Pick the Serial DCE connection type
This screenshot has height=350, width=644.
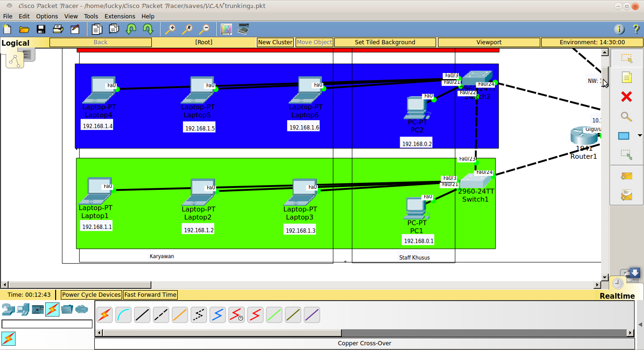pyautogui.click(x=236, y=315)
